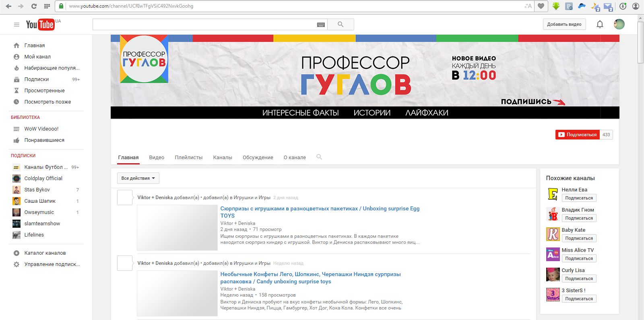The height and width of the screenshot is (320, 644).
Task: Subscribe to Владик Гном channel
Action: tap(579, 218)
